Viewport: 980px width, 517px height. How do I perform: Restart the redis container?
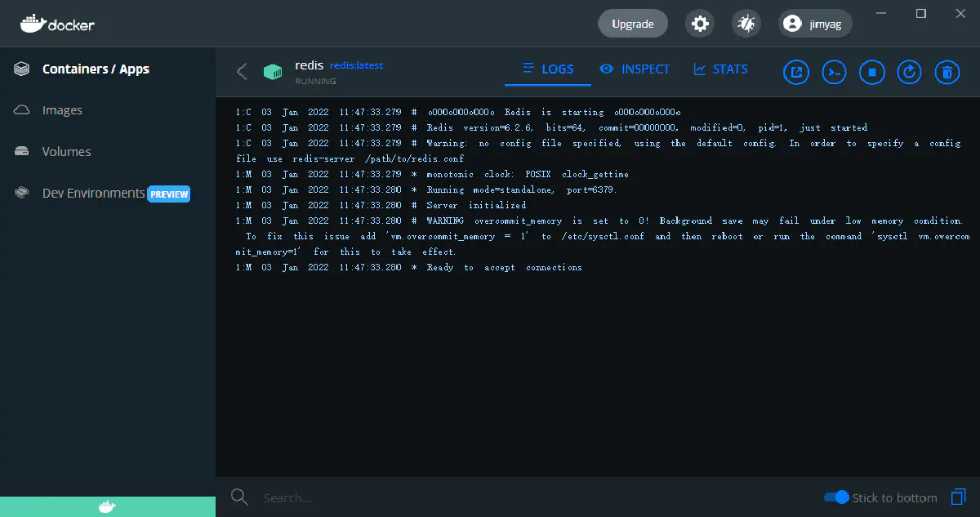coord(909,72)
